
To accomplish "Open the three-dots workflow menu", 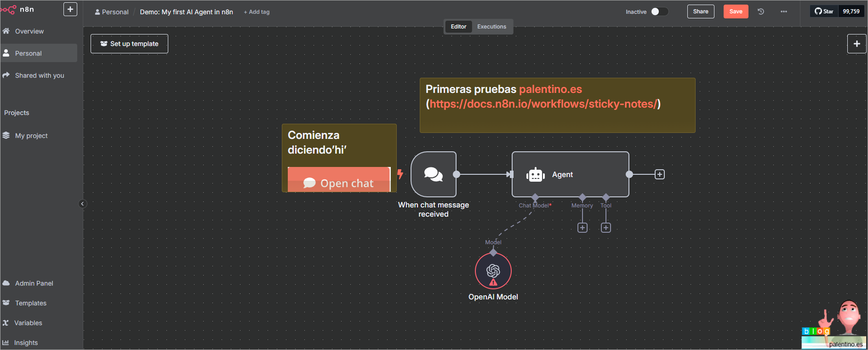I will coord(784,12).
